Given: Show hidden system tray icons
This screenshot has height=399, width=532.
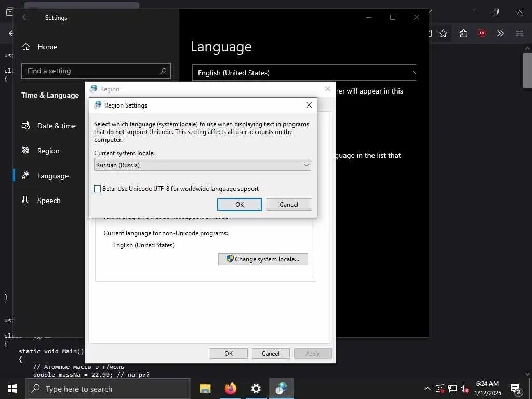Looking at the screenshot, I should click(x=428, y=389).
